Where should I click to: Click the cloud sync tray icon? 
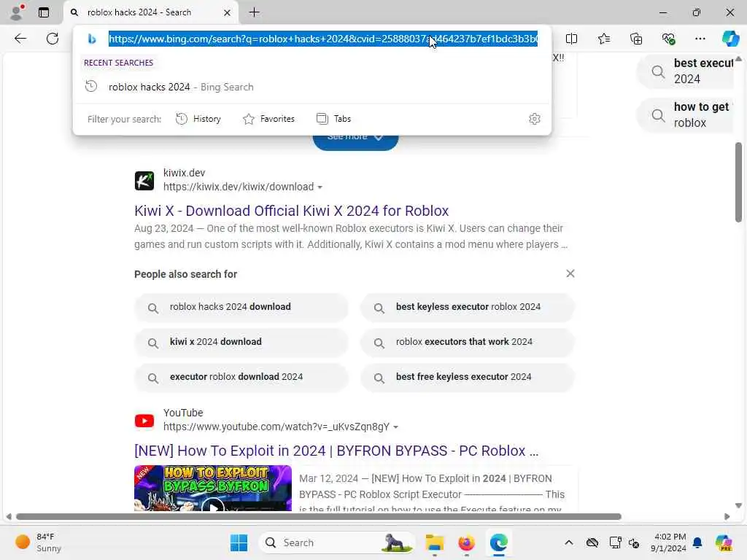(592, 542)
